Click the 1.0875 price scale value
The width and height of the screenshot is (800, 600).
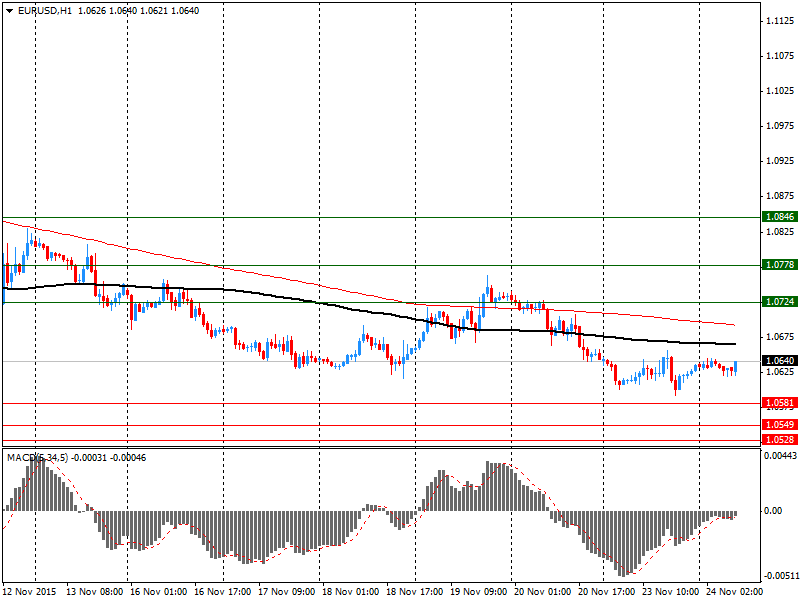(x=780, y=196)
